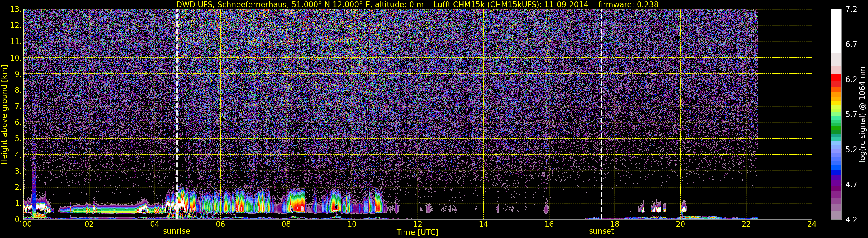The height and width of the screenshot is (238, 868).
Task: Click the height axis tick '5.'
Action: 18,139
